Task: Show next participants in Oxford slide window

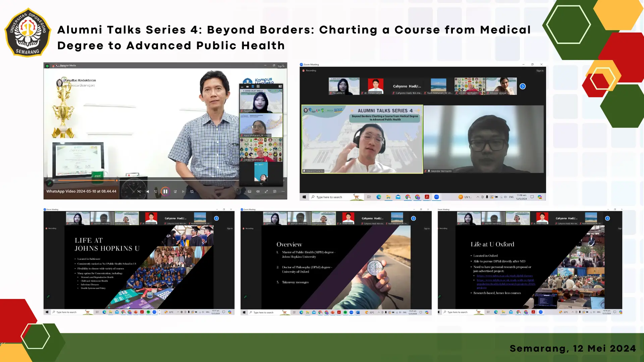Action: point(607,218)
